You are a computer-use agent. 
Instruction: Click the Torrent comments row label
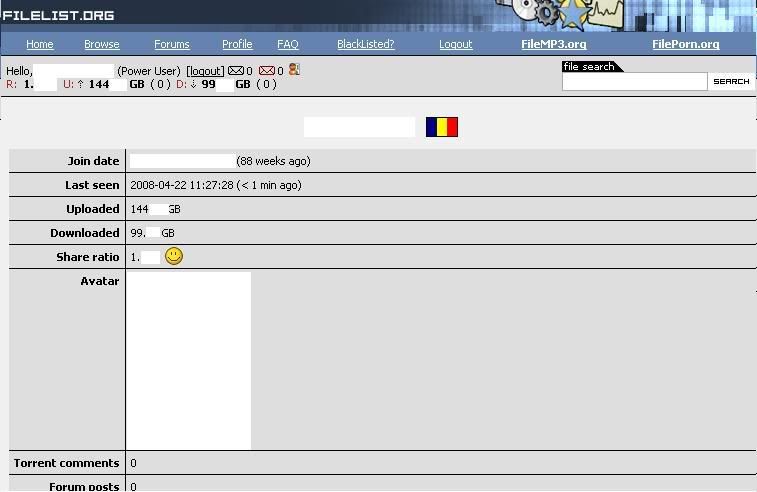(x=66, y=463)
